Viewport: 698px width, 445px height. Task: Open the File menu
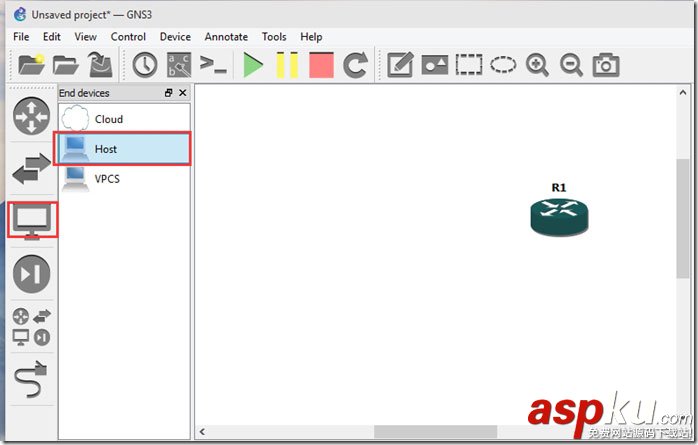21,37
